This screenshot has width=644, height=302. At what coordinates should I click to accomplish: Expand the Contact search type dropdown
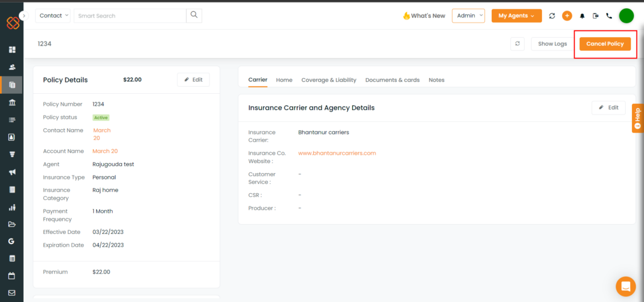click(53, 16)
